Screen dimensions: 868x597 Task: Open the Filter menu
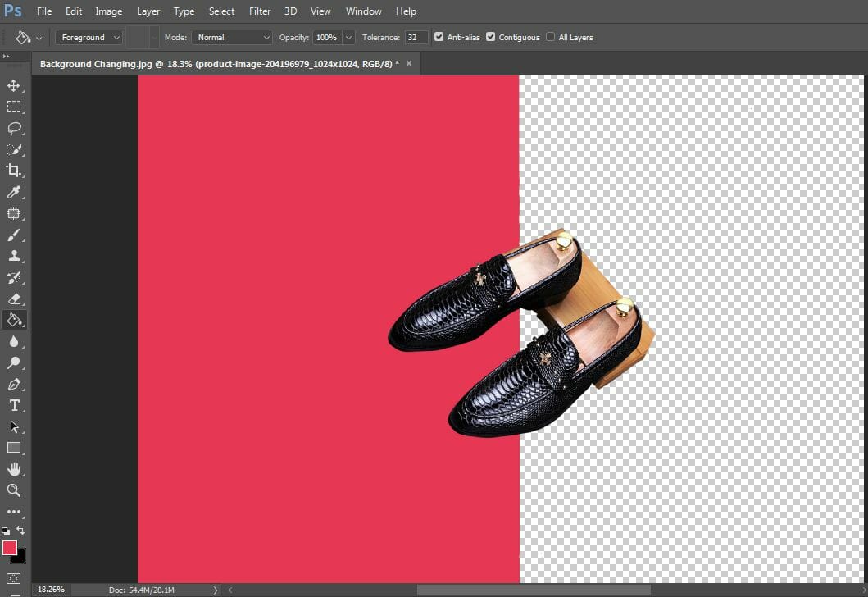pos(259,11)
